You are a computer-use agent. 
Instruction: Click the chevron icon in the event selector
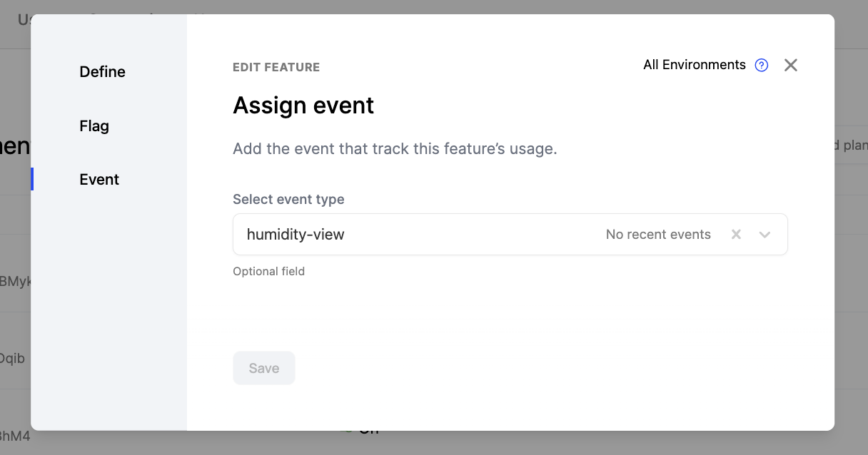coord(764,234)
